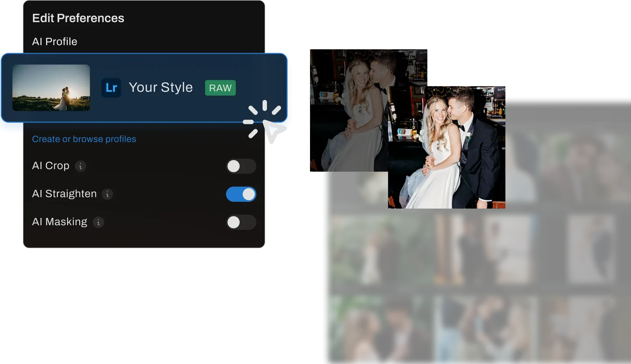Disable the AI Straighten toggle
The image size is (631, 364).
tap(241, 194)
